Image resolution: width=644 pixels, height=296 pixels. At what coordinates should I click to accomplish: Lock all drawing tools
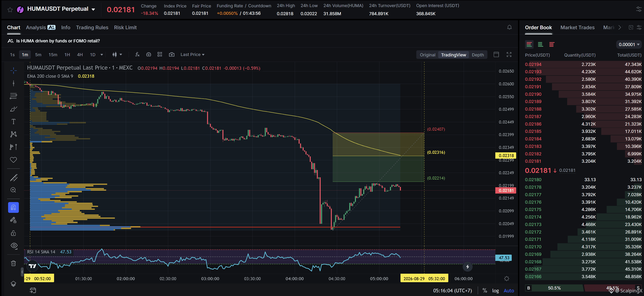[14, 233]
